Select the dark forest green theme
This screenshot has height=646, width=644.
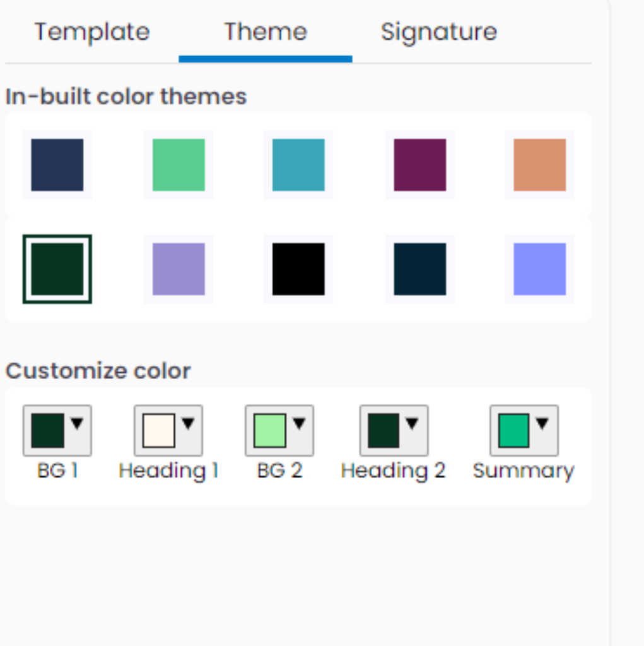click(x=56, y=268)
